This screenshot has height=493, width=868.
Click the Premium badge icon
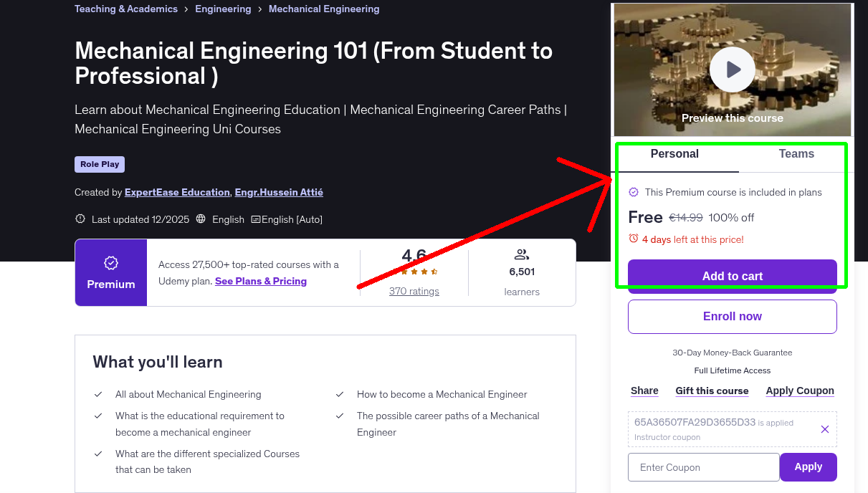110,264
